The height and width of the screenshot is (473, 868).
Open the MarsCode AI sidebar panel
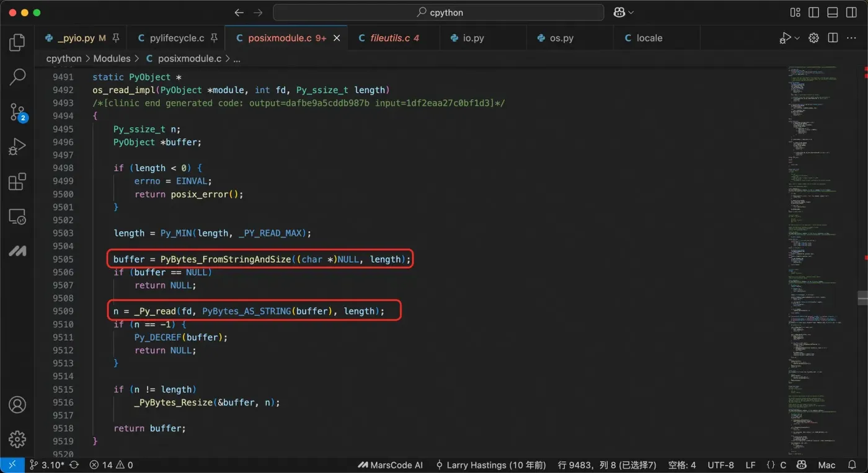(17, 251)
